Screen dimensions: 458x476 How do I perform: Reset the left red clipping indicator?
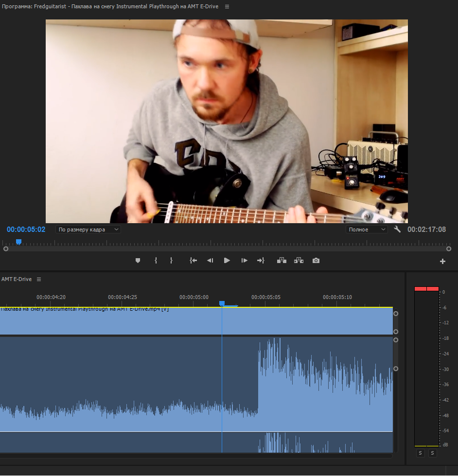(421, 289)
